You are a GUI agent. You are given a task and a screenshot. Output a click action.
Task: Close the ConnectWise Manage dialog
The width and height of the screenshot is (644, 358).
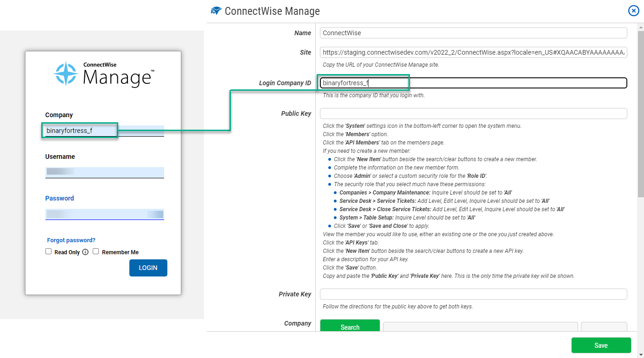633,11
